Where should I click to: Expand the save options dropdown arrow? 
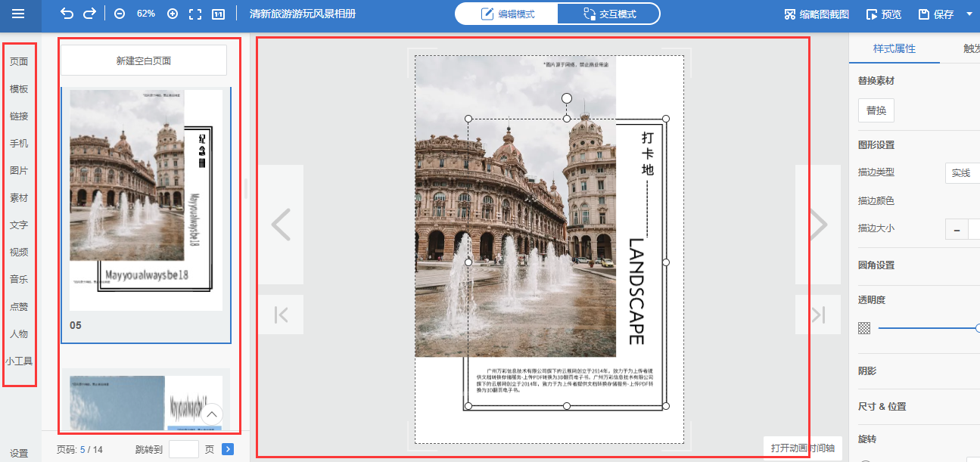(969, 14)
